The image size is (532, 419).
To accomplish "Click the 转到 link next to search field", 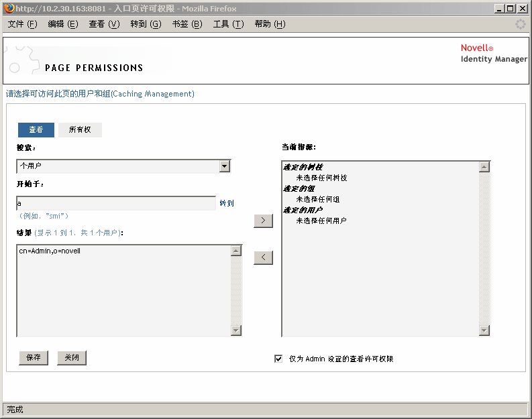I will (227, 203).
